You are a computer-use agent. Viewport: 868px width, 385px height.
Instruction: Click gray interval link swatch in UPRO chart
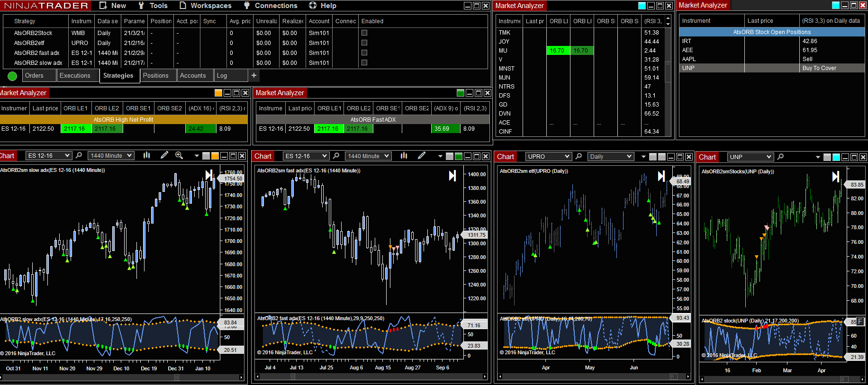[662, 157]
